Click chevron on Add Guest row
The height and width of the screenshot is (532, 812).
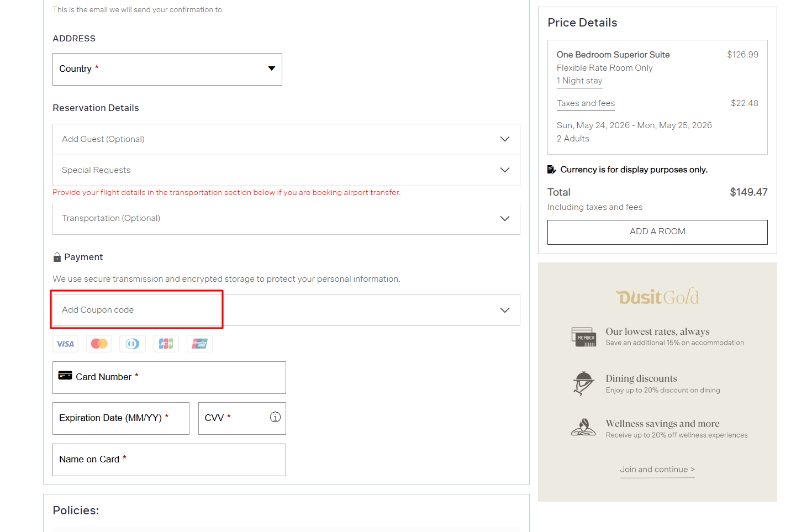pos(504,139)
